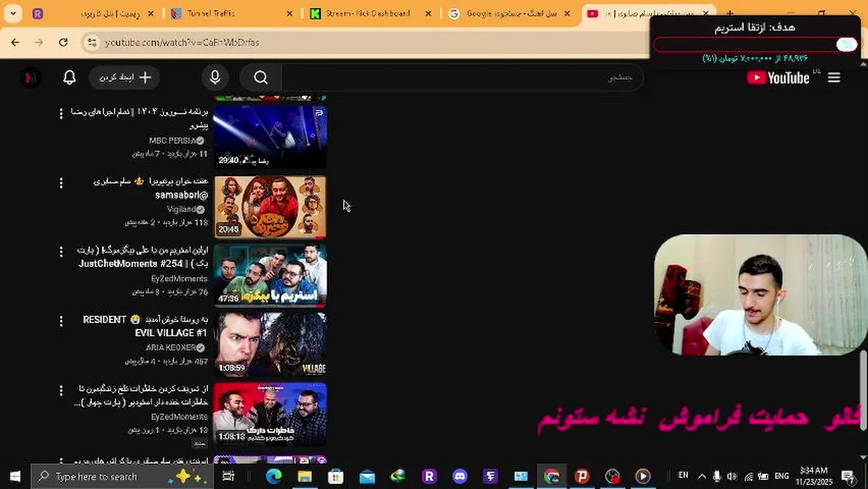This screenshot has height=489, width=868.
Task: Switch to the Tunnel Traffic tab
Action: click(x=230, y=14)
